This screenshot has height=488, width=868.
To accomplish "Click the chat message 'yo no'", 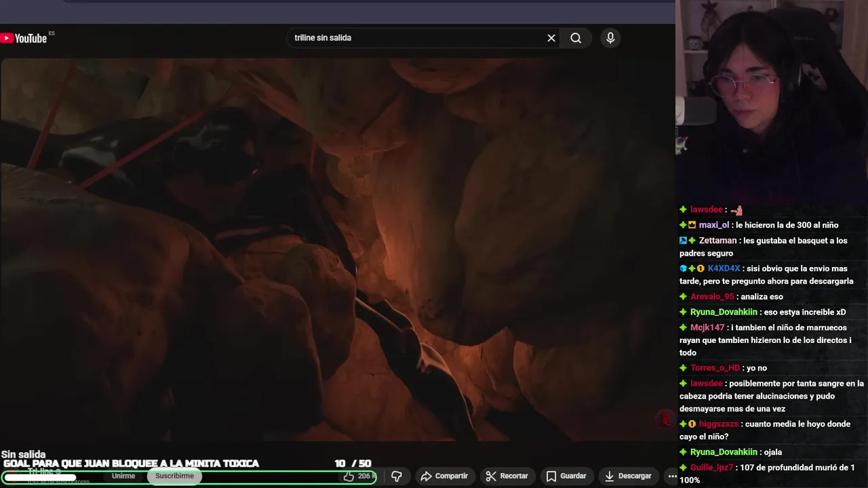I will pyautogui.click(x=757, y=368).
